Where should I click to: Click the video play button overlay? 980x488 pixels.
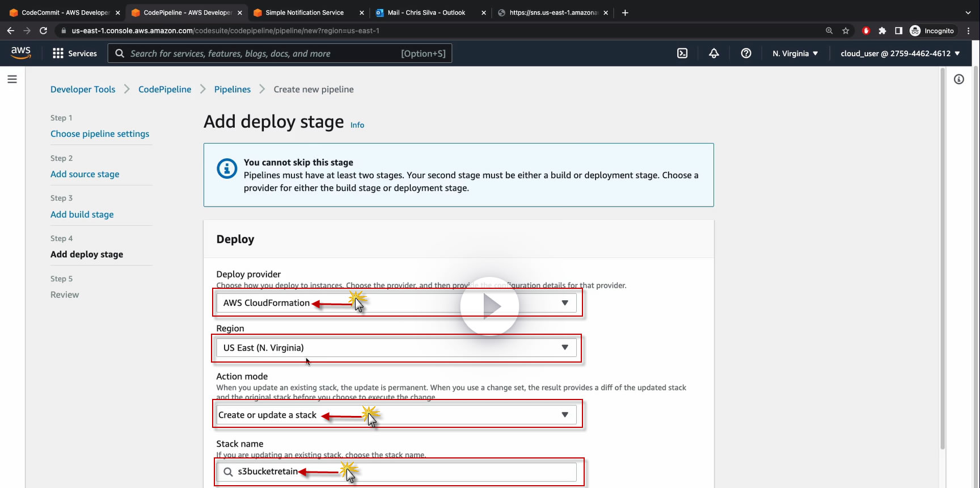tap(489, 306)
